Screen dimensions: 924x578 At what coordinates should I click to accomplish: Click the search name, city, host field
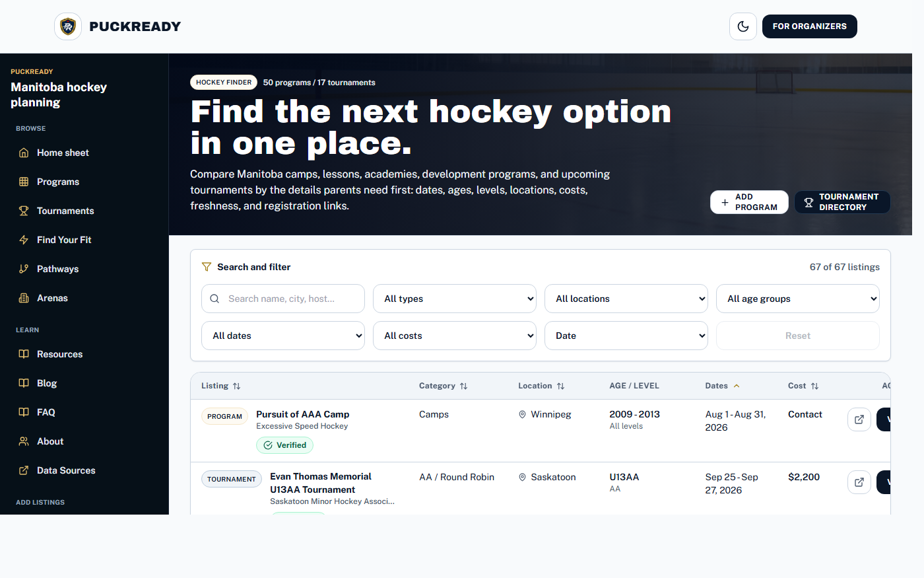coord(283,299)
